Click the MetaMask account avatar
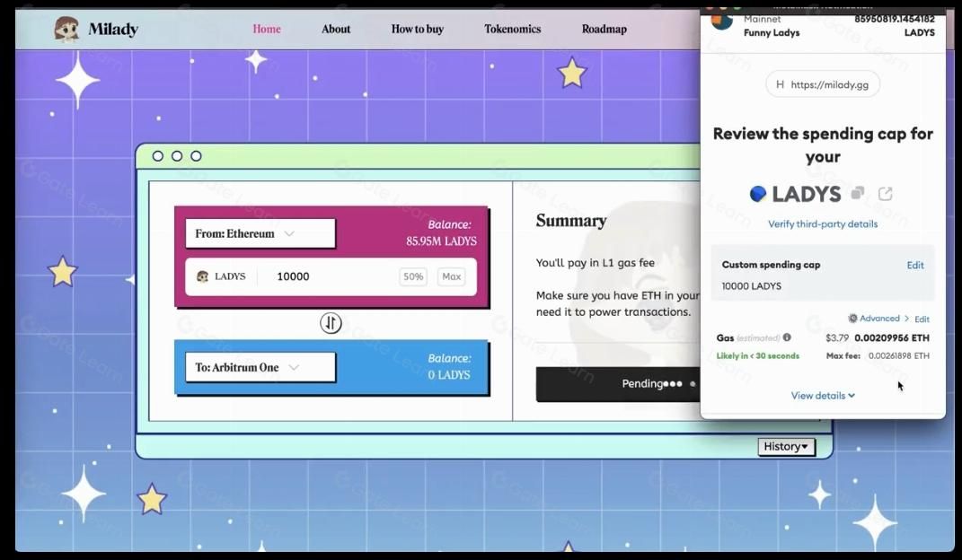Screen dimensions: 962x560 pos(722,22)
